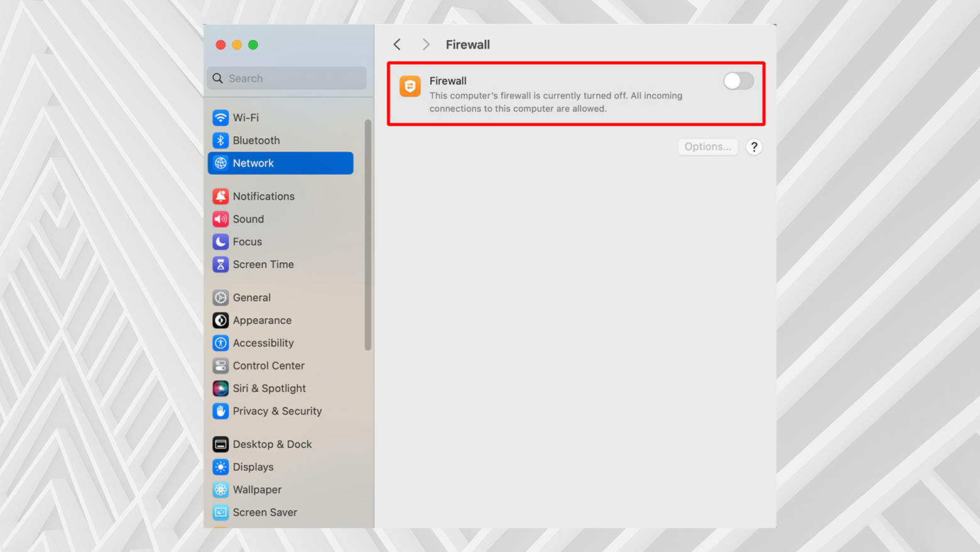Open Privacy & Security settings
The height and width of the screenshot is (552, 980).
(x=277, y=411)
